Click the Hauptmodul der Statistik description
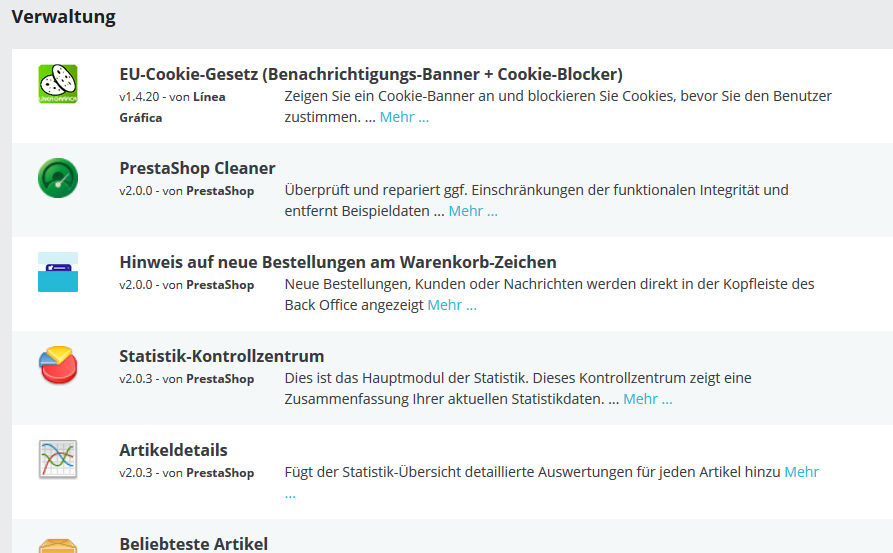This screenshot has width=893, height=553. 518,388
